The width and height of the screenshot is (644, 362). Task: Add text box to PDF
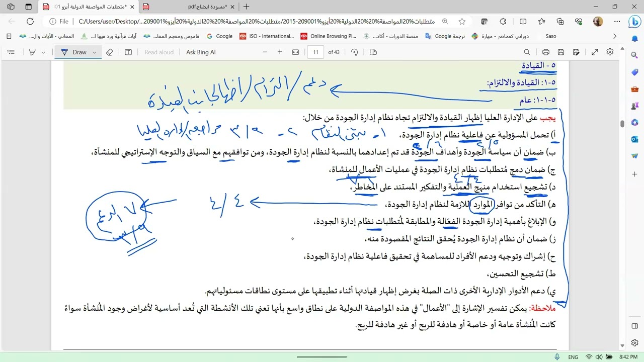(x=128, y=52)
